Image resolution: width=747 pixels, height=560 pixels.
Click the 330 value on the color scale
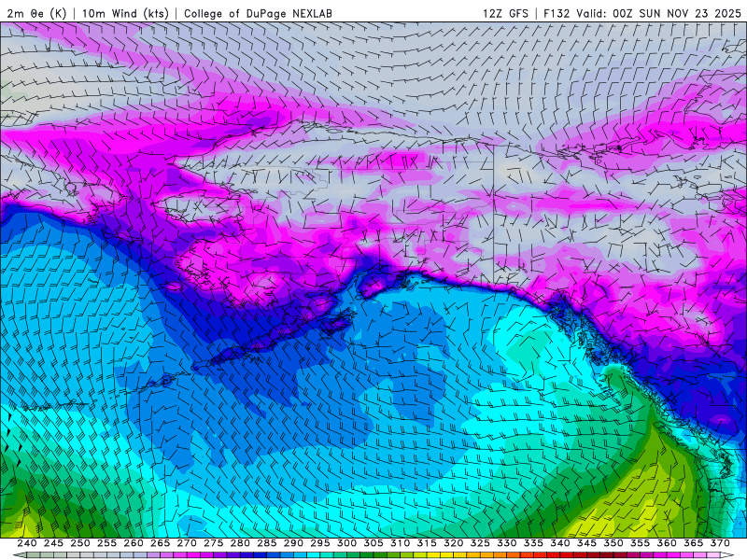[507, 543]
